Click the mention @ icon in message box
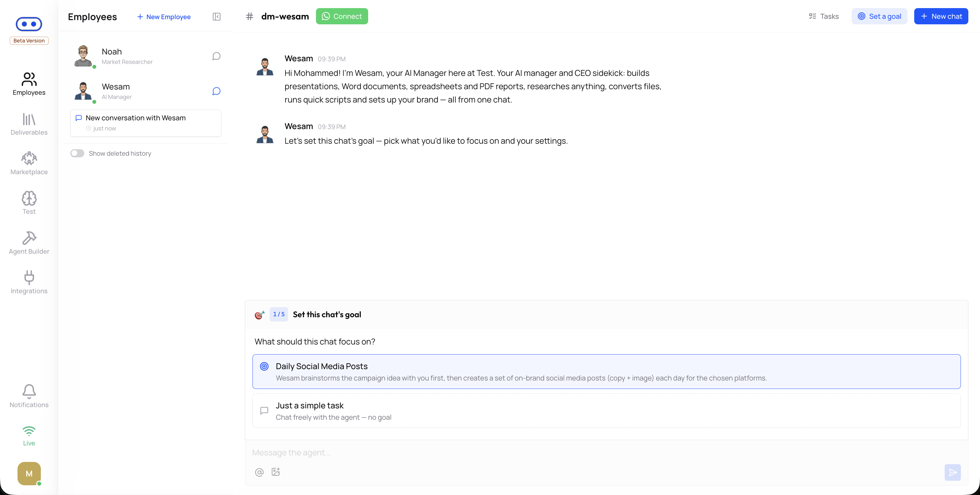 click(x=259, y=472)
